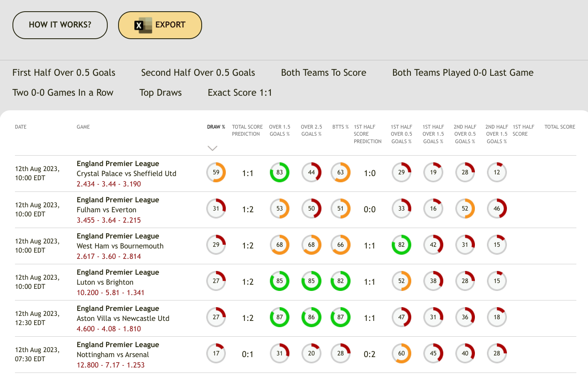
Task: Click Crystal Palace draw percent circle 59
Action: click(216, 172)
